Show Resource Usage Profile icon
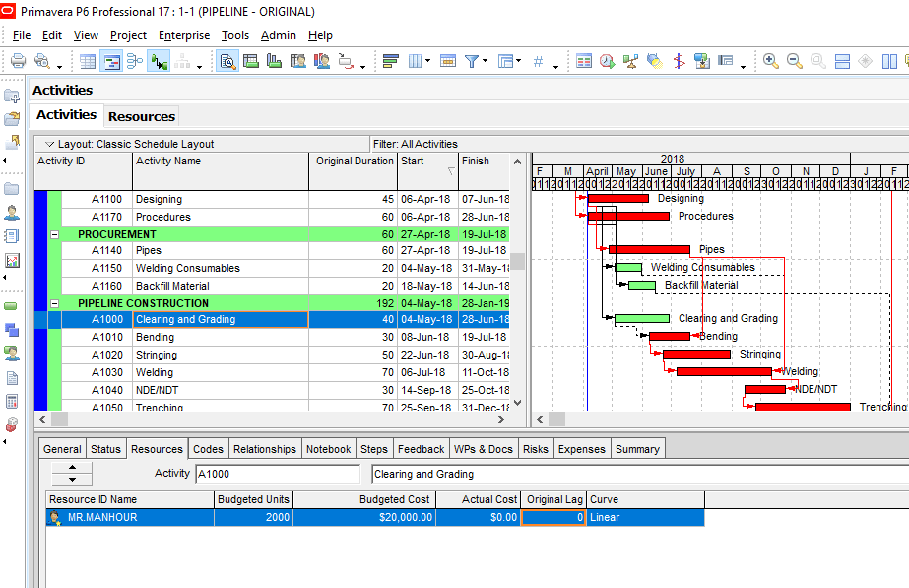909x588 pixels. click(x=322, y=61)
